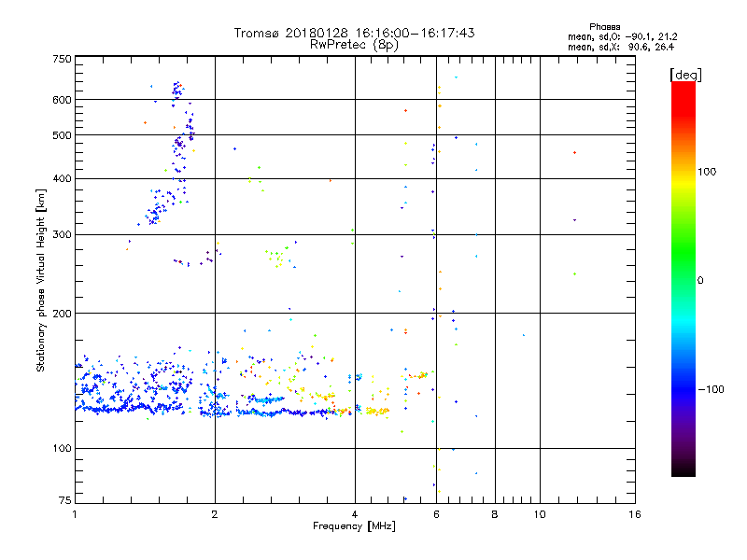Click the plot title 'Tromsø 20180128 16:16:00-16:17:43'
747x560 pixels.
[x=354, y=33]
